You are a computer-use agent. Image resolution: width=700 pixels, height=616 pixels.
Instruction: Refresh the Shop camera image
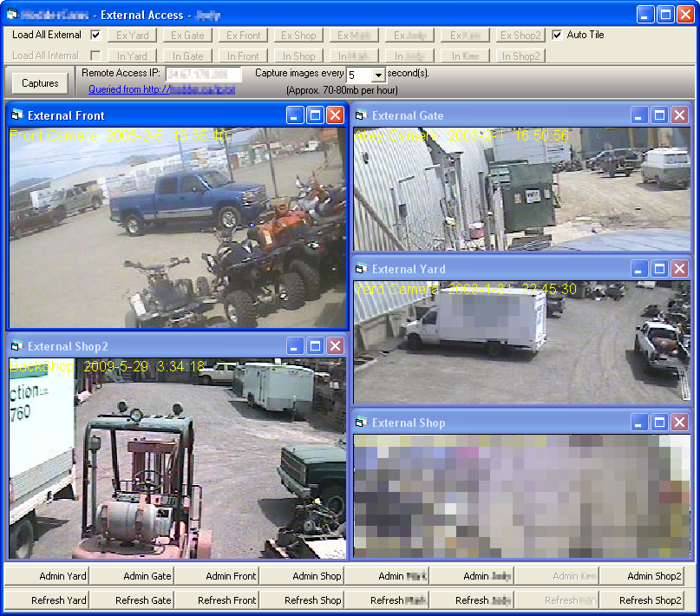click(x=301, y=600)
